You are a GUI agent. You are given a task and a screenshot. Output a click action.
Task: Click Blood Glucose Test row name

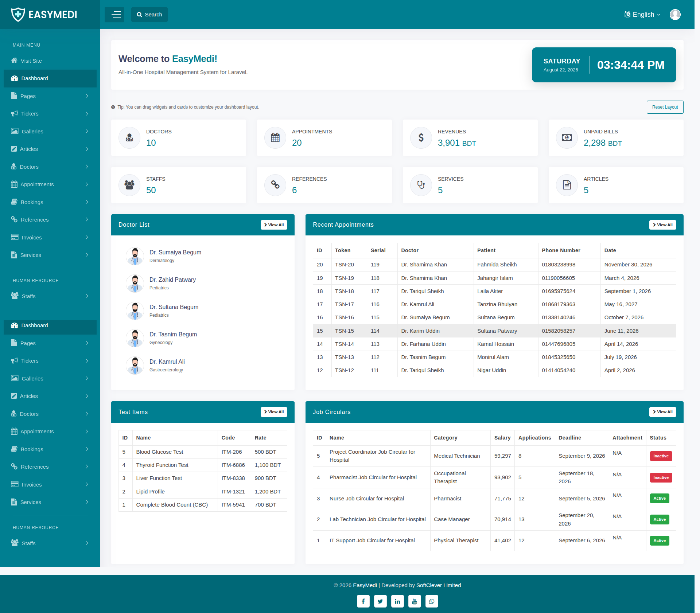click(x=160, y=452)
